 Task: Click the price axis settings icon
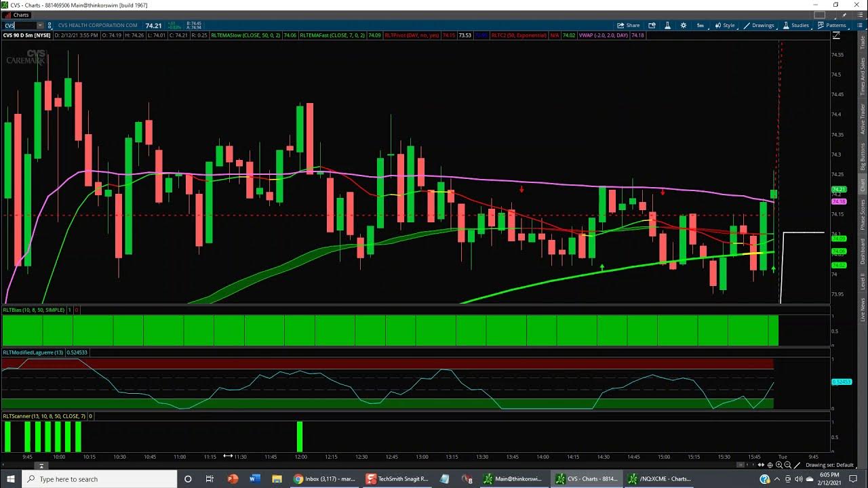[837, 35]
